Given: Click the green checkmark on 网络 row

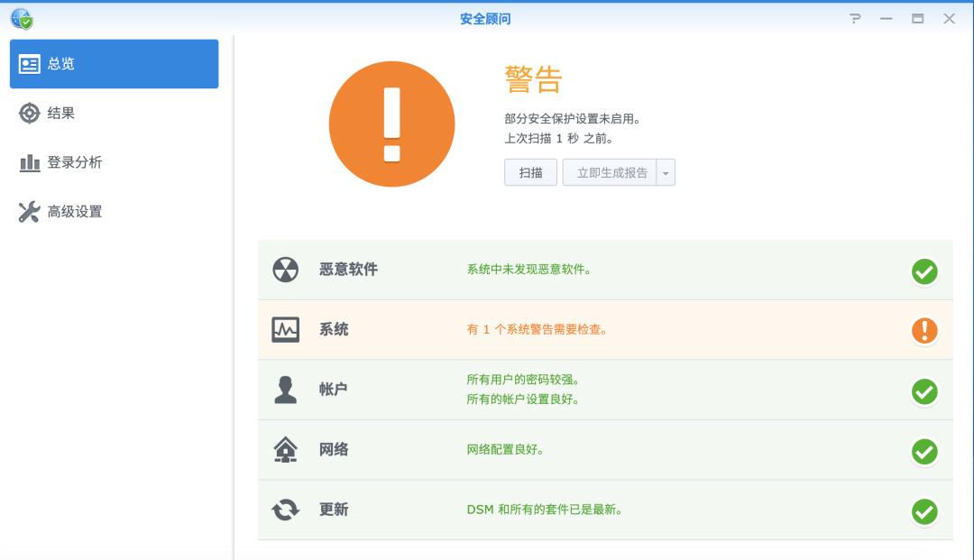Looking at the screenshot, I should [923, 451].
